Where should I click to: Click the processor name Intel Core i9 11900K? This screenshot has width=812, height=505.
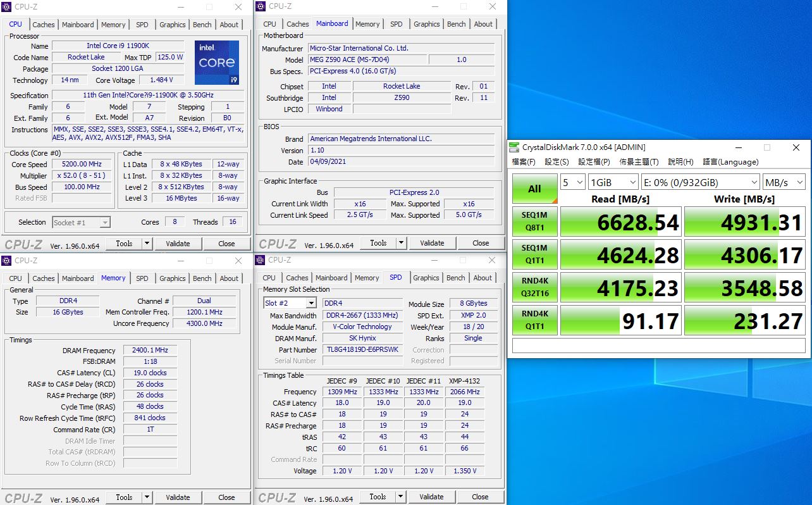coord(118,46)
